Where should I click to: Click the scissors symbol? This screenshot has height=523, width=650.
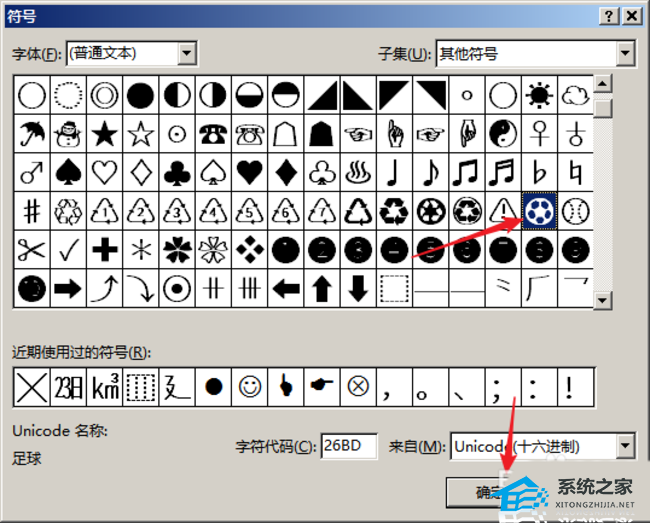(x=32, y=250)
